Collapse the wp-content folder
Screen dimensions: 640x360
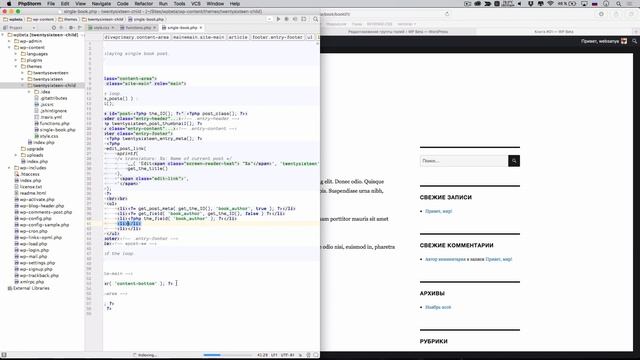[10, 47]
